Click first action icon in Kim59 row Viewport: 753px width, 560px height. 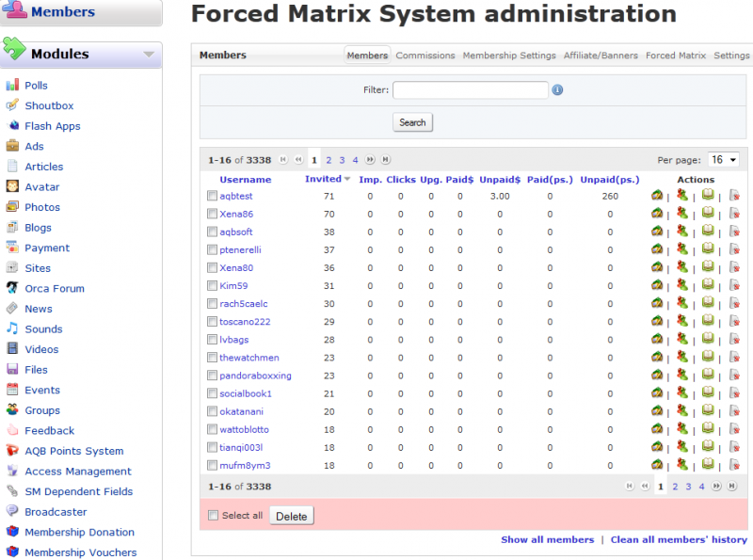point(657,285)
